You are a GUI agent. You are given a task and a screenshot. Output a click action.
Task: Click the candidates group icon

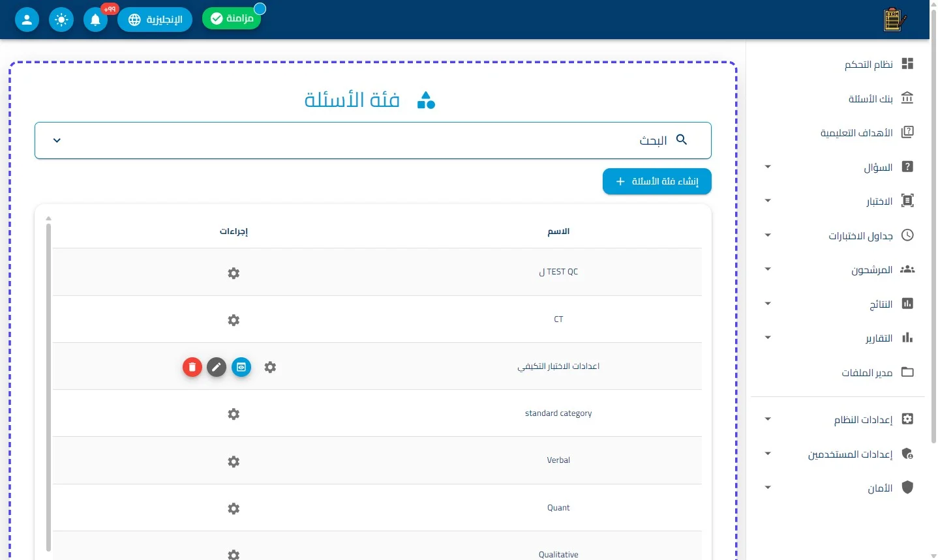pos(907,269)
